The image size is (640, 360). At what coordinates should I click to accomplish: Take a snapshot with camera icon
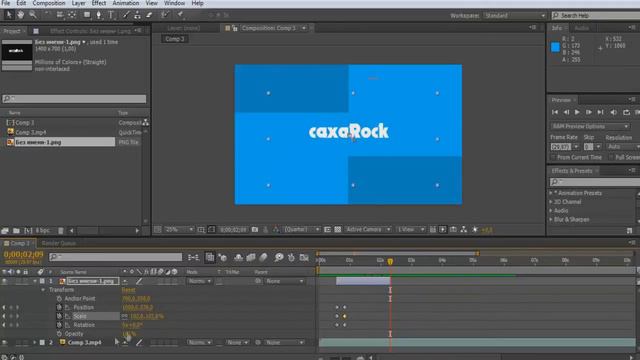(255, 230)
